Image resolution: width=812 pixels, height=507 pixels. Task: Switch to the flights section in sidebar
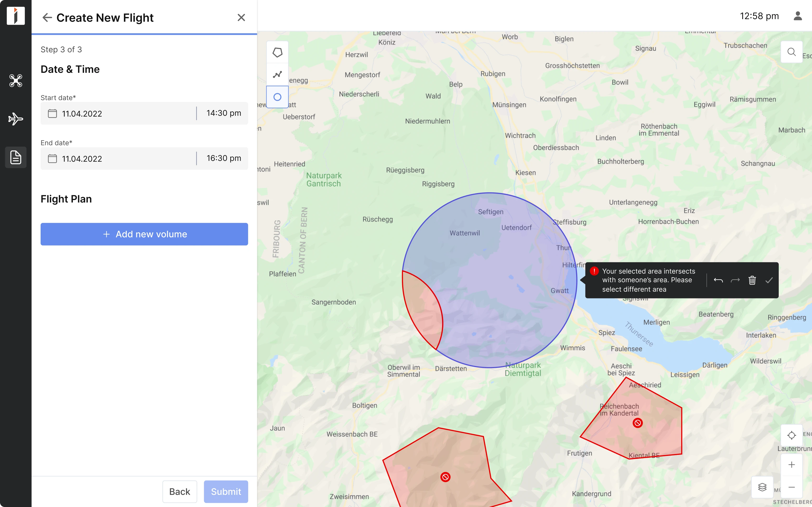[x=15, y=119]
